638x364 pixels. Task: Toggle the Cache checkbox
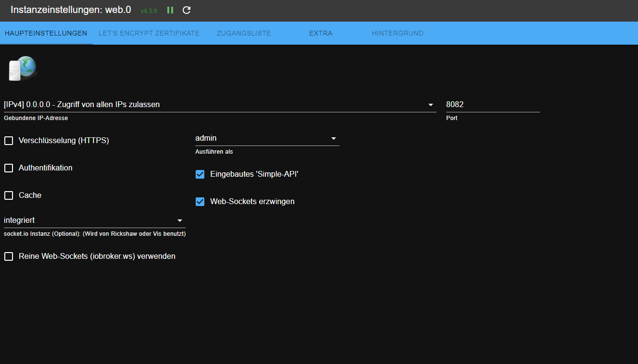pyautogui.click(x=9, y=195)
